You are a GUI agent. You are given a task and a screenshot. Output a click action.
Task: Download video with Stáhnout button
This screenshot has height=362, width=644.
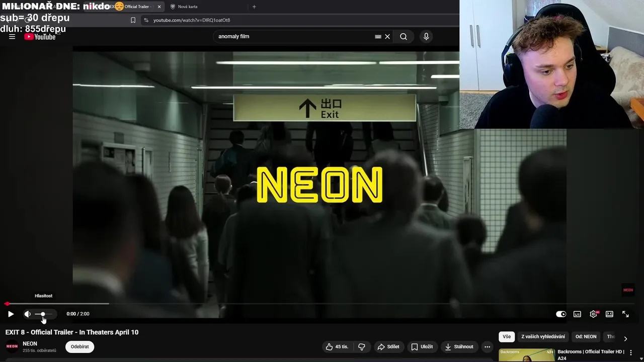[x=459, y=346]
